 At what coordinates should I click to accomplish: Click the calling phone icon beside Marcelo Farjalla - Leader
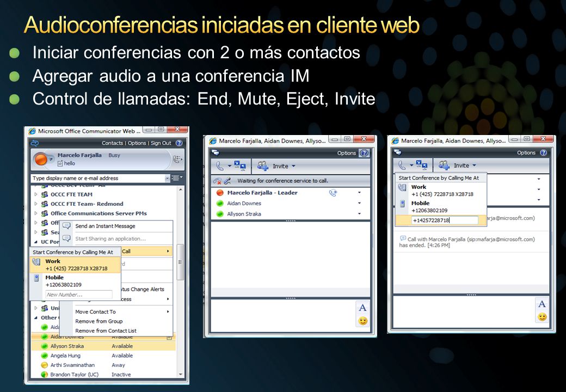(x=333, y=193)
